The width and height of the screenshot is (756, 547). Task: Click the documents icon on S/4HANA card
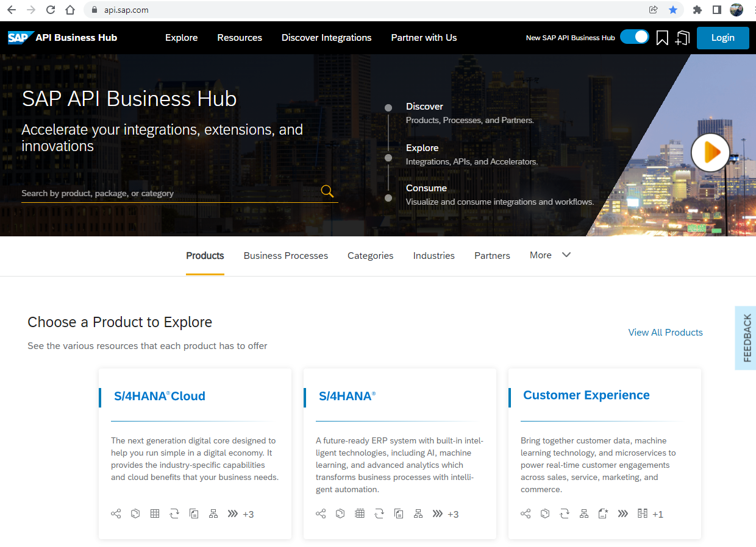point(399,513)
